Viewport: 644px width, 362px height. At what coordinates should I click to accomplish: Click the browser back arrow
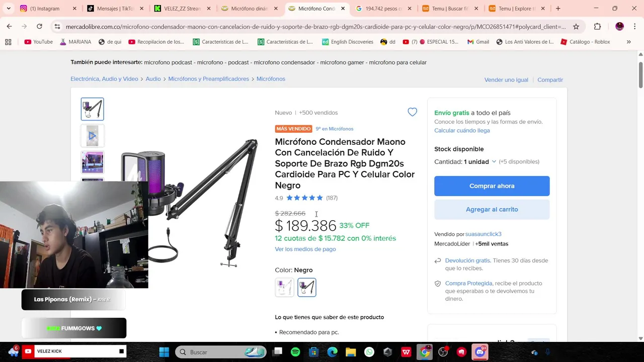pyautogui.click(x=9, y=26)
